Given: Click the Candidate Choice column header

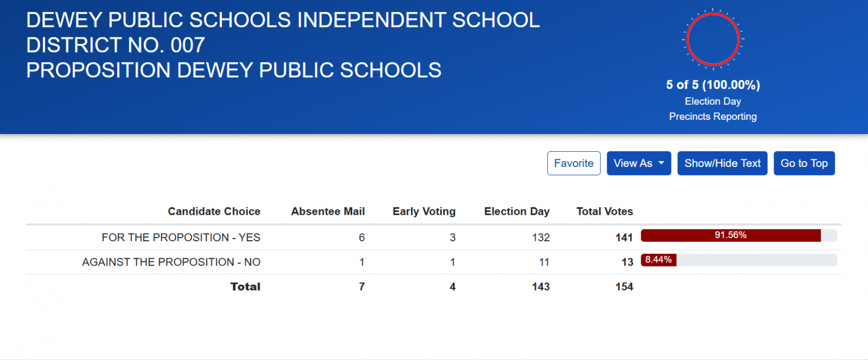Looking at the screenshot, I should (x=214, y=211).
